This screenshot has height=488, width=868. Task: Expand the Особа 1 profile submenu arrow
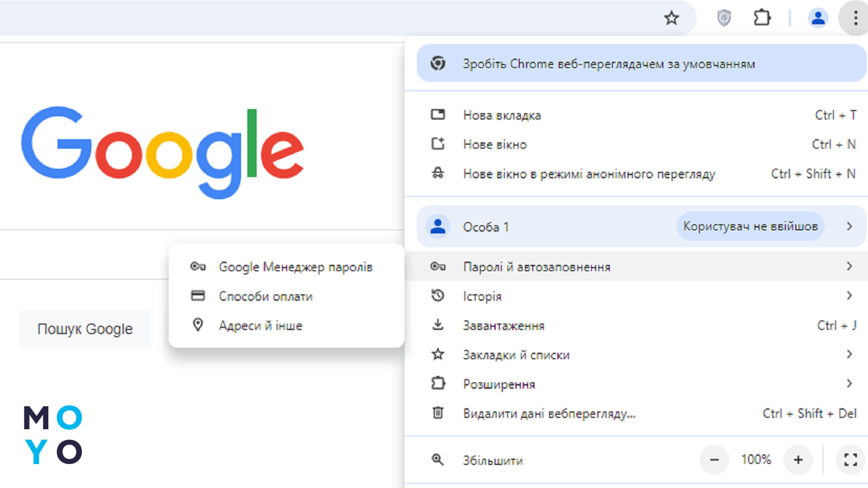click(849, 226)
